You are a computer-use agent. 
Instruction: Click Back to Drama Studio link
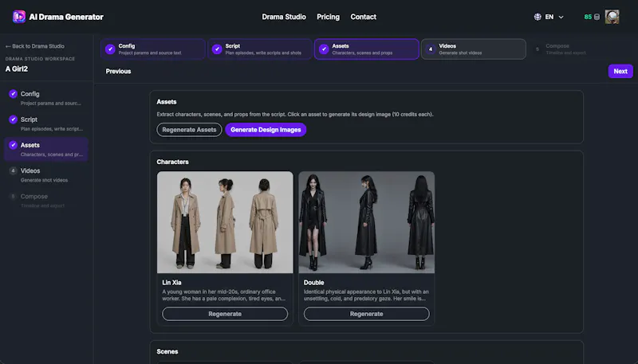pos(34,46)
